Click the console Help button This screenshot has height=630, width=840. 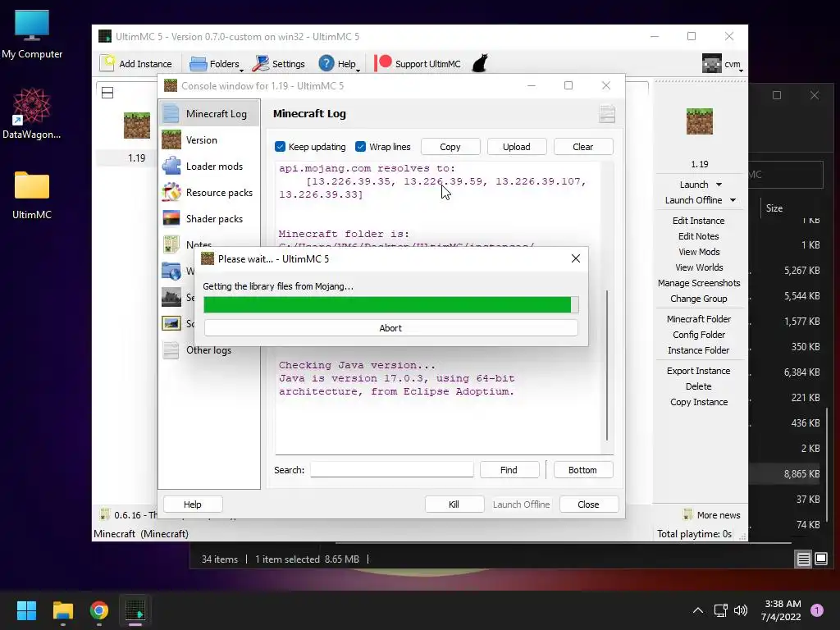[192, 504]
